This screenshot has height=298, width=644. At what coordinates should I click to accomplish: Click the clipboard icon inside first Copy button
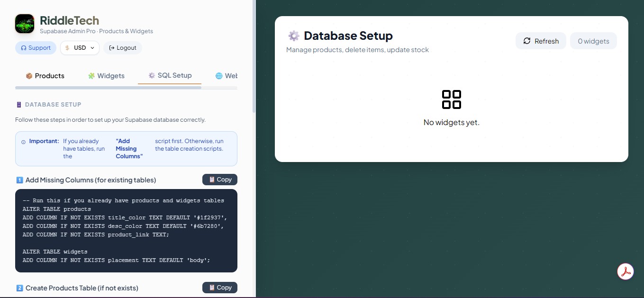tap(211, 180)
